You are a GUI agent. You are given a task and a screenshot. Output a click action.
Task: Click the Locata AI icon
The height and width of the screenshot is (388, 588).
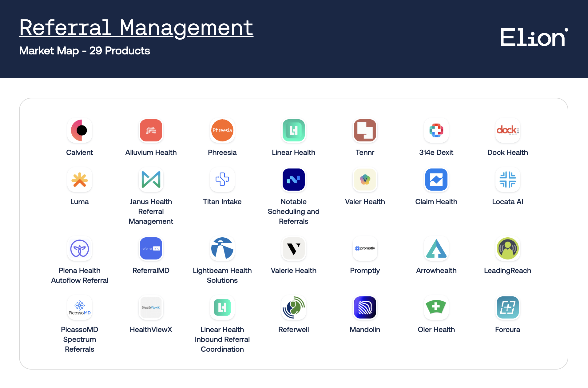(508, 180)
